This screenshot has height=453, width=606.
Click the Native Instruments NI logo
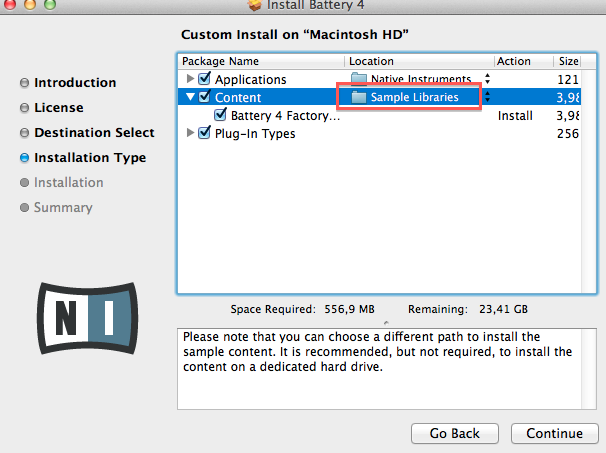point(86,313)
